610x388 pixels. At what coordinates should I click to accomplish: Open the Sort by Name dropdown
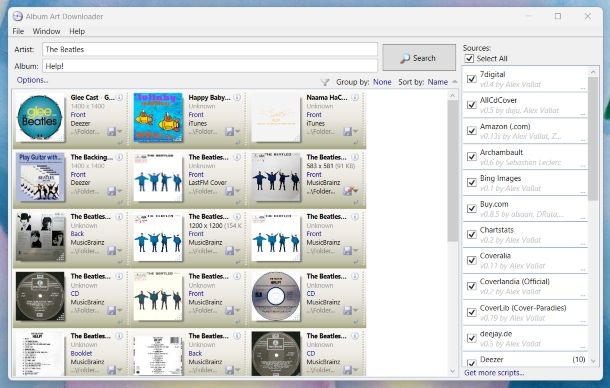[438, 82]
